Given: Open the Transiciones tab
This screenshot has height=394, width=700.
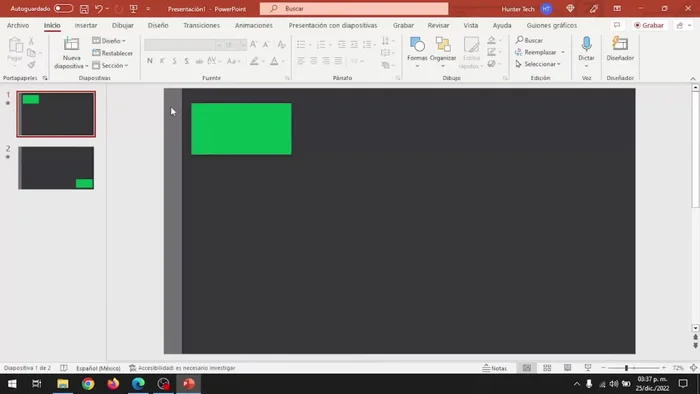Looking at the screenshot, I should (x=201, y=25).
